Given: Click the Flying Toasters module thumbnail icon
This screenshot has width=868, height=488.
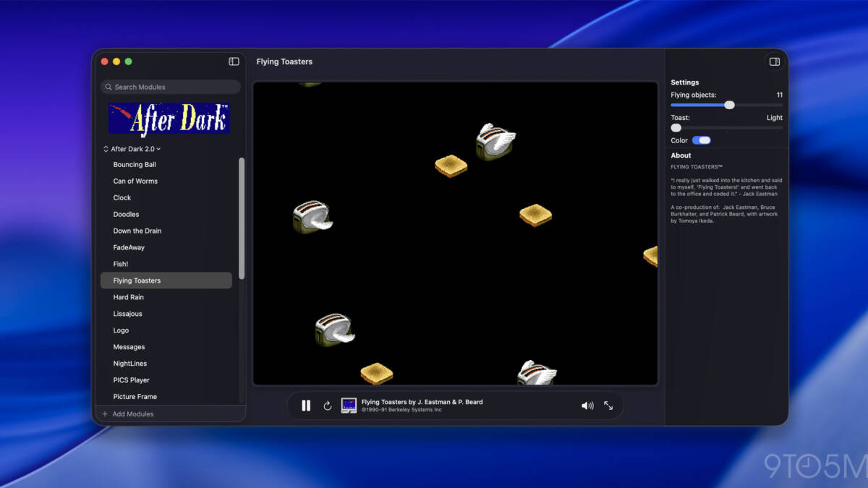Looking at the screenshot, I should point(349,406).
